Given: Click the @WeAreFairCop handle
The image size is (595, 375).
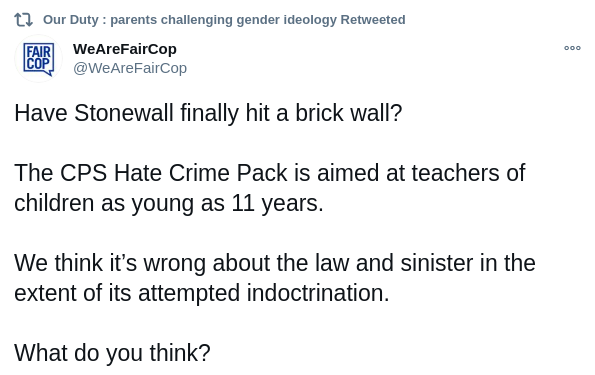Looking at the screenshot, I should (130, 68).
